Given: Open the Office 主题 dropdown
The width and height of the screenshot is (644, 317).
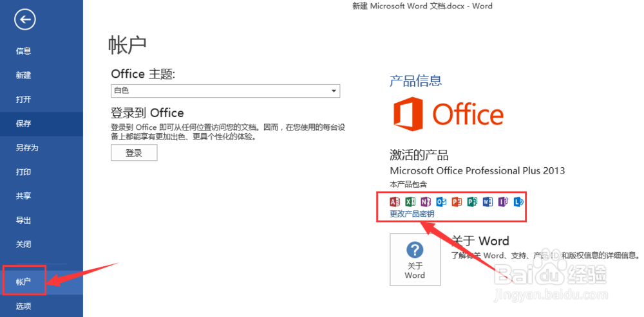Looking at the screenshot, I should (x=225, y=91).
